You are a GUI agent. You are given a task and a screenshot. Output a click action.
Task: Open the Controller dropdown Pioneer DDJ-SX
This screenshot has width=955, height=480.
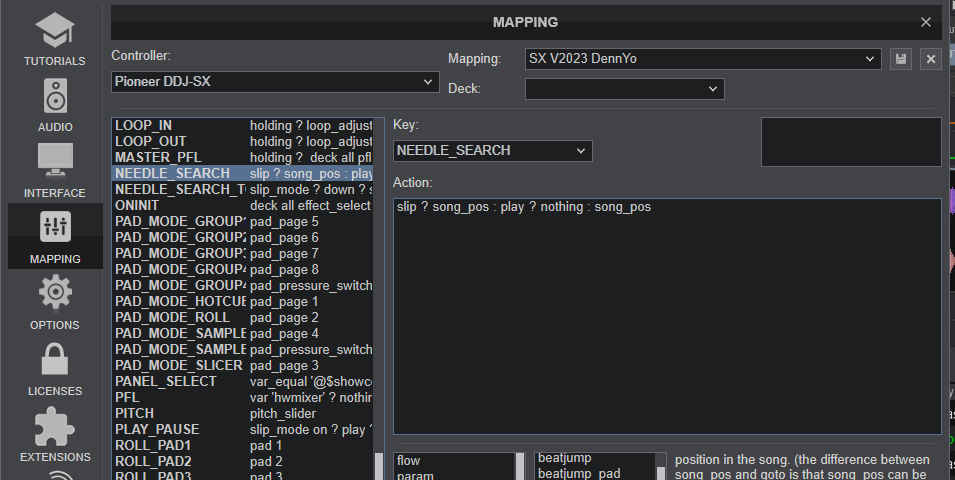pyautogui.click(x=275, y=82)
